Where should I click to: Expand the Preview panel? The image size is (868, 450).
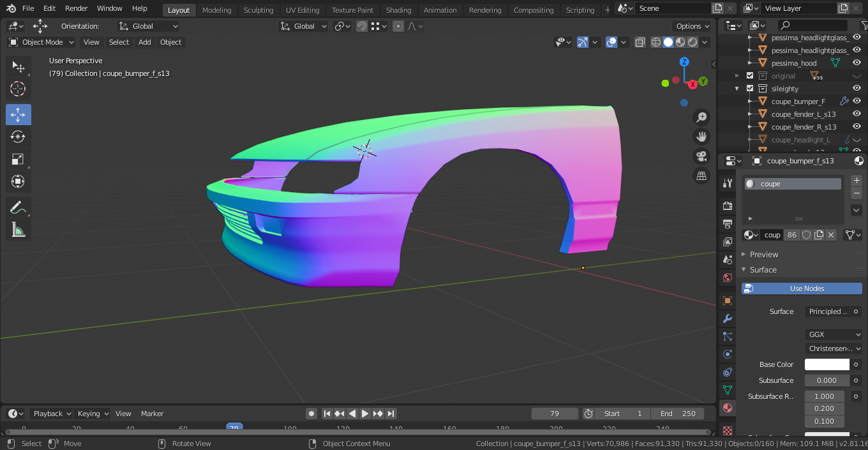[764, 254]
